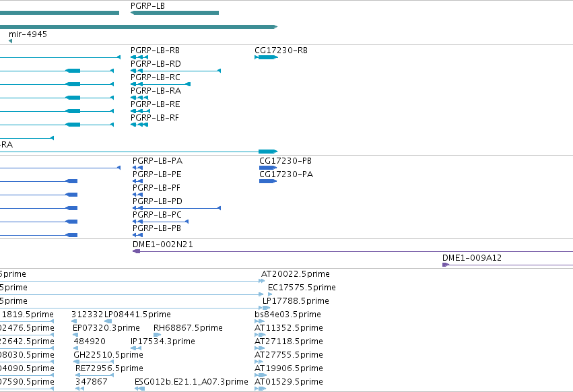The height and width of the screenshot is (392, 573).
Task: Click the PGRP-LB-RB transcript label
Action: pos(155,51)
